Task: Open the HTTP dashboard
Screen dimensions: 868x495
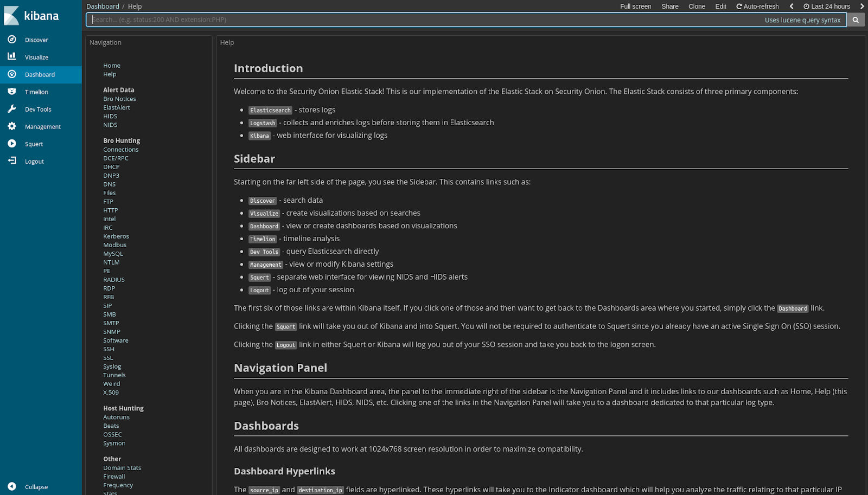Action: 111,210
